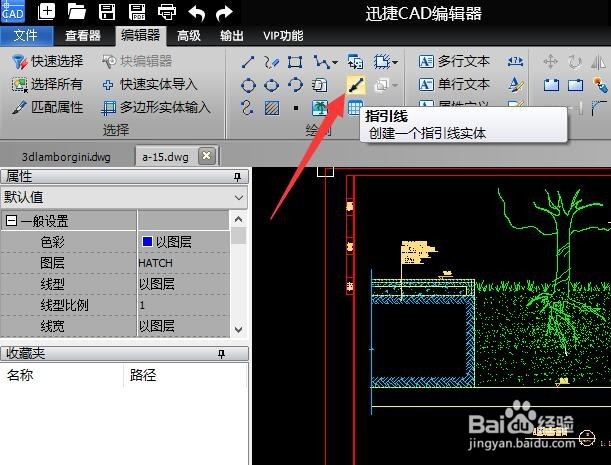
Task: Open a file using the folder icon
Action: tap(76, 11)
